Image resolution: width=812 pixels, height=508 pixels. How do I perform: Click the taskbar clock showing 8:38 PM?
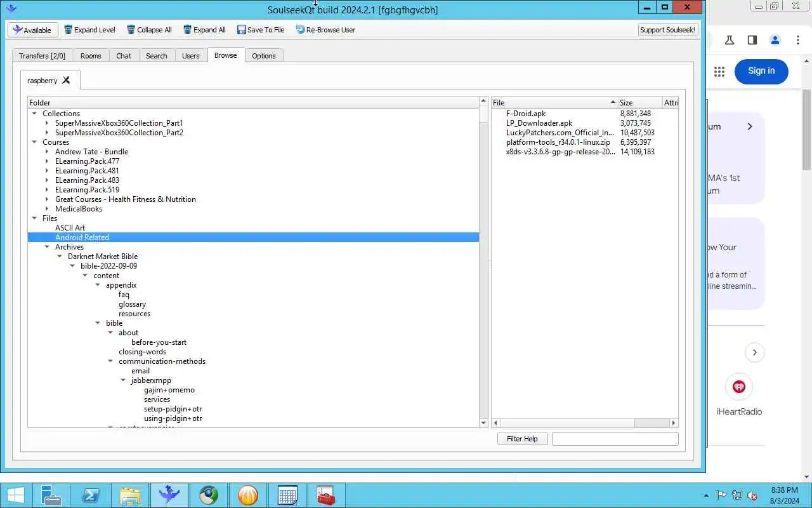[784, 495]
